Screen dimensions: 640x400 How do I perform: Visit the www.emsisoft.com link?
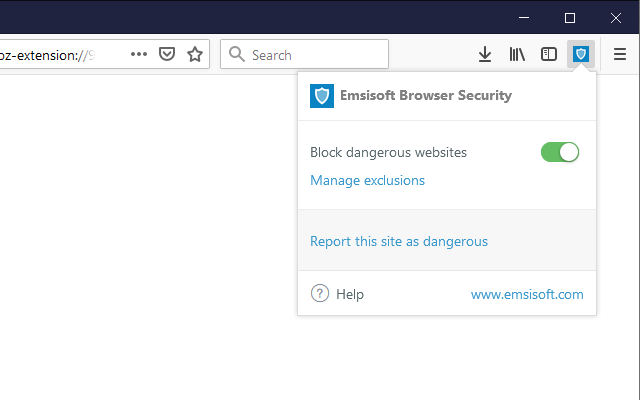(x=527, y=294)
